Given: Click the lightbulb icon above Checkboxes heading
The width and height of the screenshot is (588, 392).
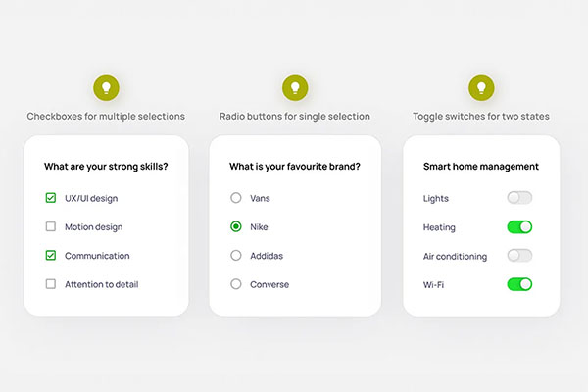Looking at the screenshot, I should pyautogui.click(x=106, y=88).
